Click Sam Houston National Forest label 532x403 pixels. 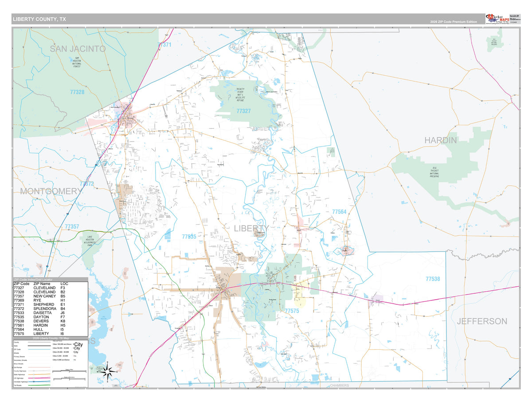(x=77, y=62)
